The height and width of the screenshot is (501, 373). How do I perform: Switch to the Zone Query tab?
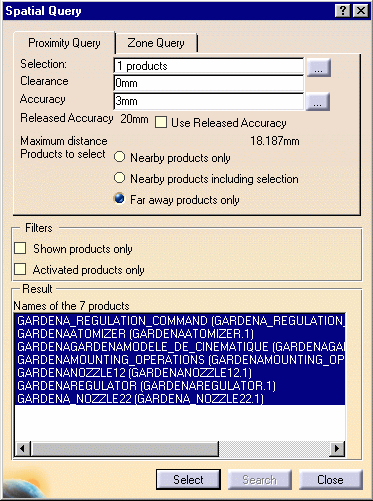point(156,43)
